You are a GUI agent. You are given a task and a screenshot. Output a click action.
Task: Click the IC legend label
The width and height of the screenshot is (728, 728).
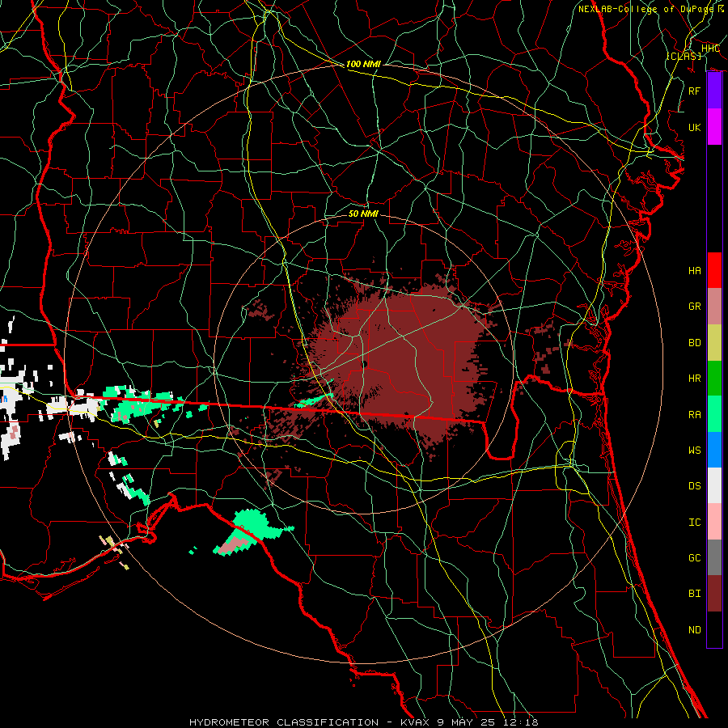pos(695,522)
